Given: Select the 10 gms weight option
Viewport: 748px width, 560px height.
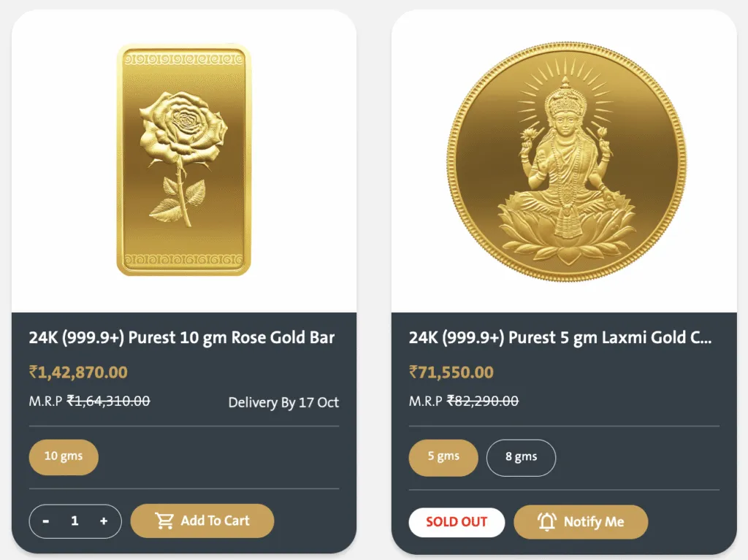Looking at the screenshot, I should tap(64, 456).
